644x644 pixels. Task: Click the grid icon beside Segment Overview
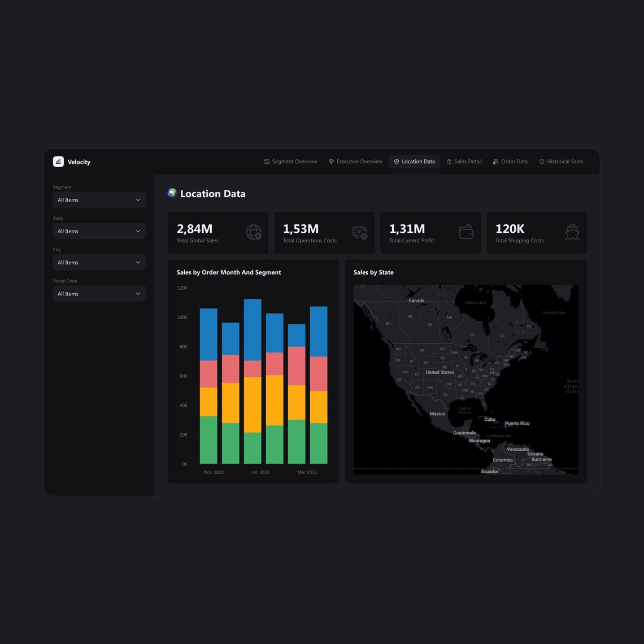266,162
